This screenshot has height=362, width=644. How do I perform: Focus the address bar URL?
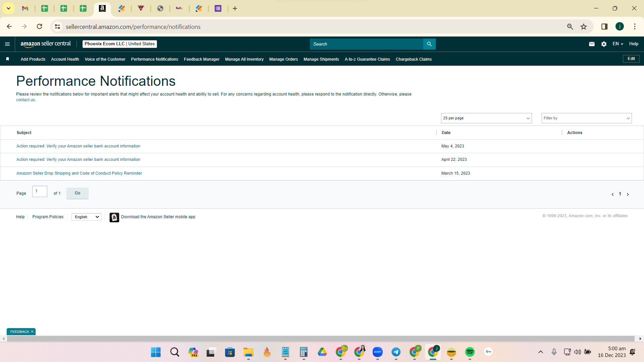[x=133, y=27]
